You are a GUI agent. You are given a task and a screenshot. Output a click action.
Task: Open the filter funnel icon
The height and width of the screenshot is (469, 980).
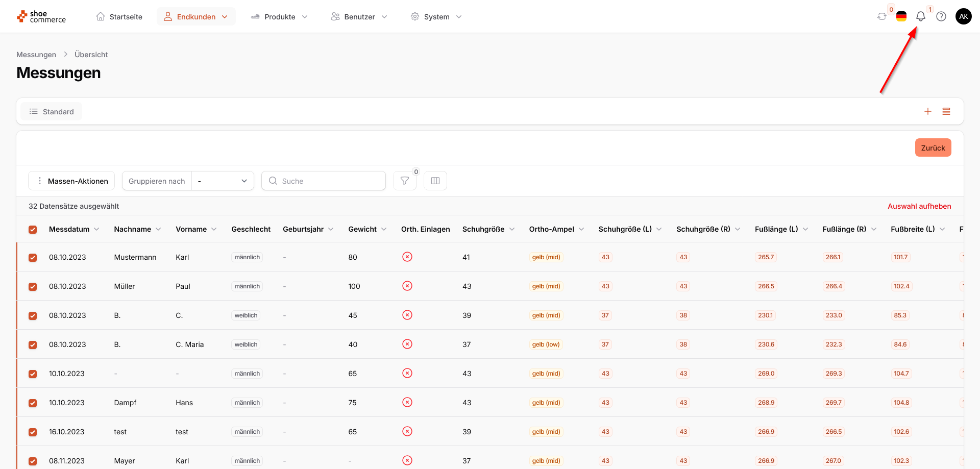pos(405,181)
